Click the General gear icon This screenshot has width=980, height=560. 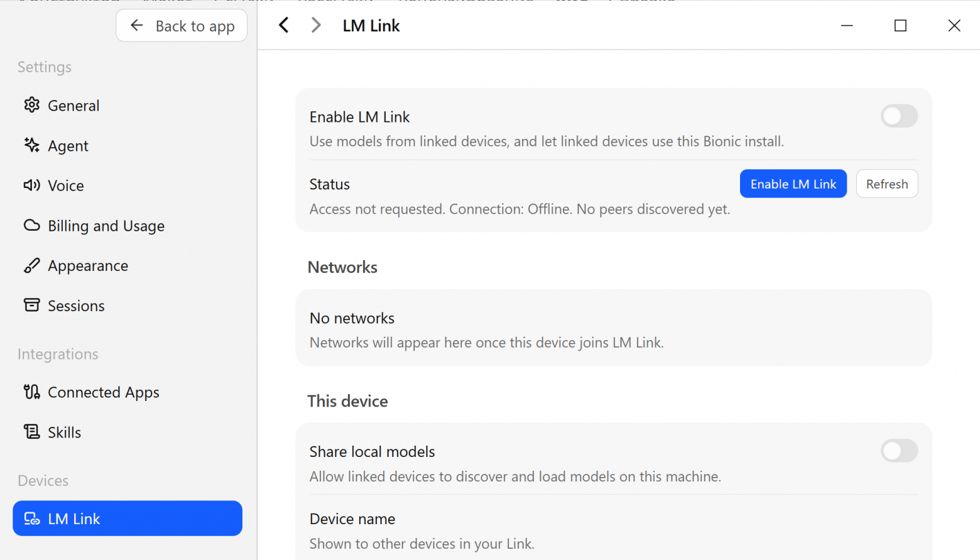click(31, 105)
